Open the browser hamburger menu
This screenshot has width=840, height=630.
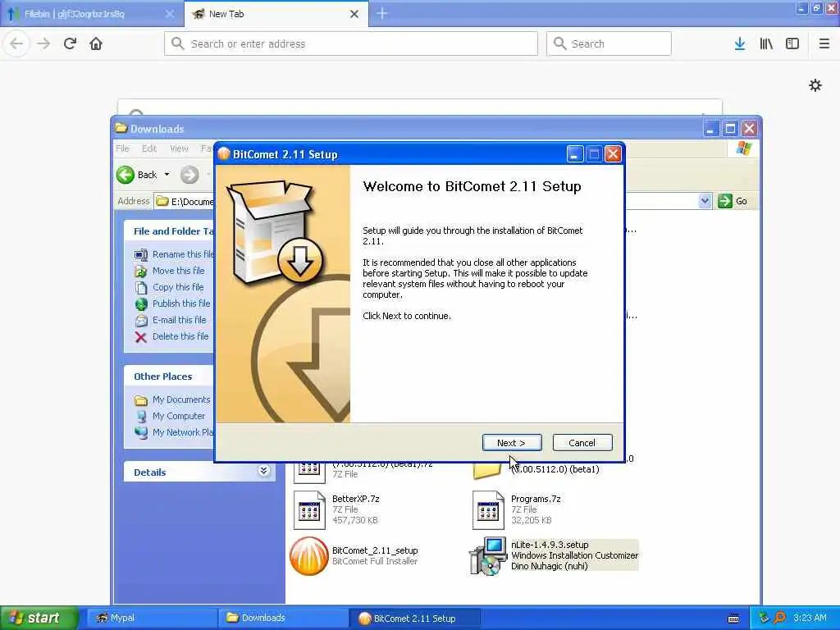[824, 43]
